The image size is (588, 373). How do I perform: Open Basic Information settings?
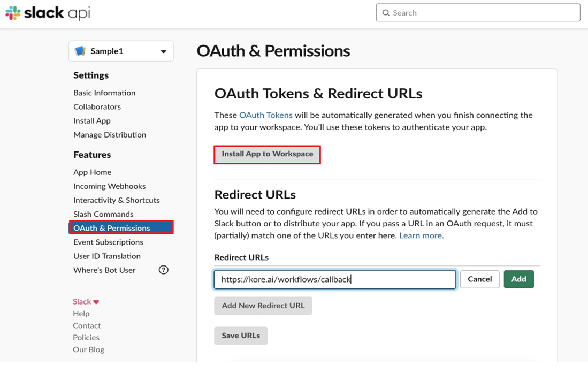(x=104, y=93)
